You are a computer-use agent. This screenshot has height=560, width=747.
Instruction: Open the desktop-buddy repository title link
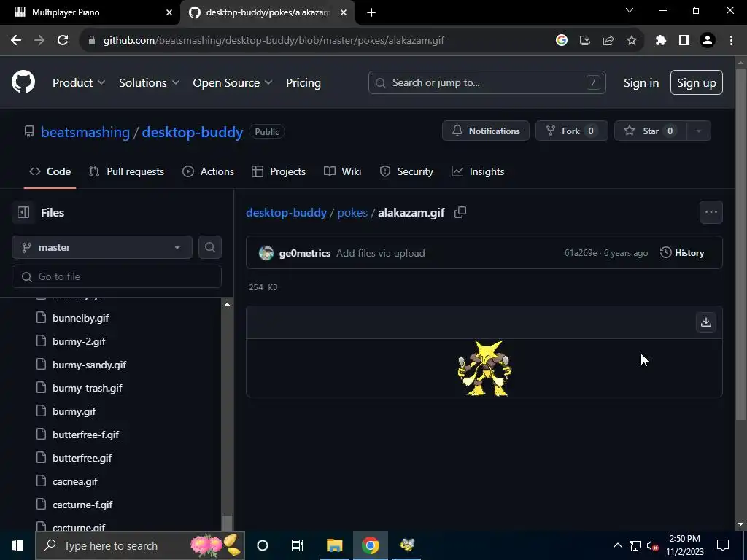193,132
